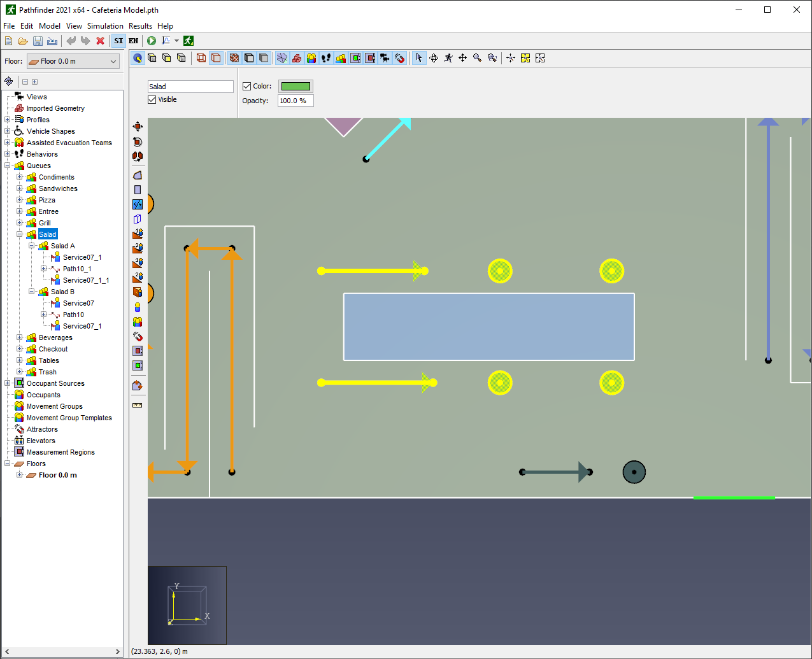Click the Opacity percentage field

[296, 101]
